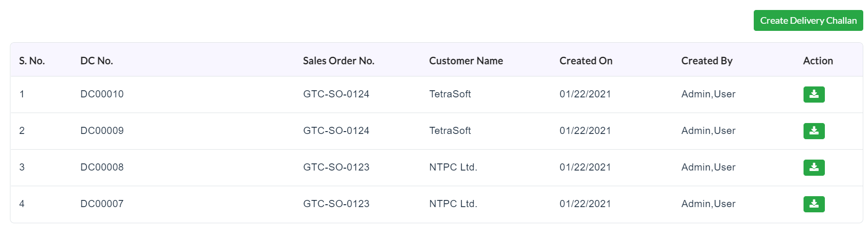
Task: Click GTC-SO-0123 in the last row
Action: 336,204
